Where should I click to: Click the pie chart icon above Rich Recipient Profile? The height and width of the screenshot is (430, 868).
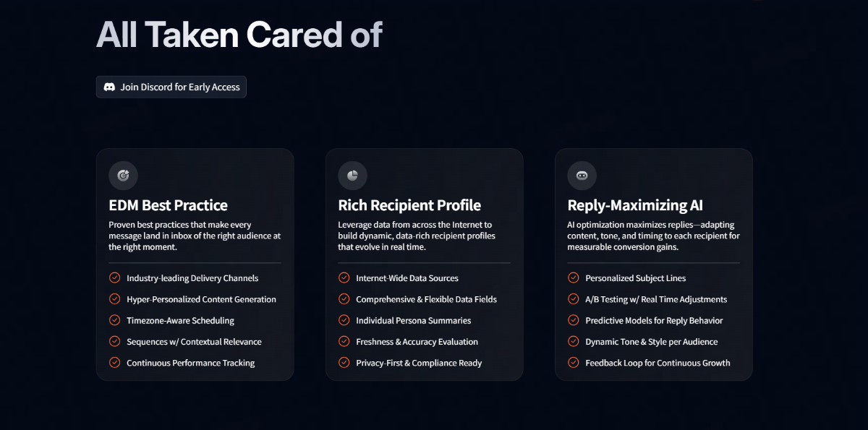[352, 176]
